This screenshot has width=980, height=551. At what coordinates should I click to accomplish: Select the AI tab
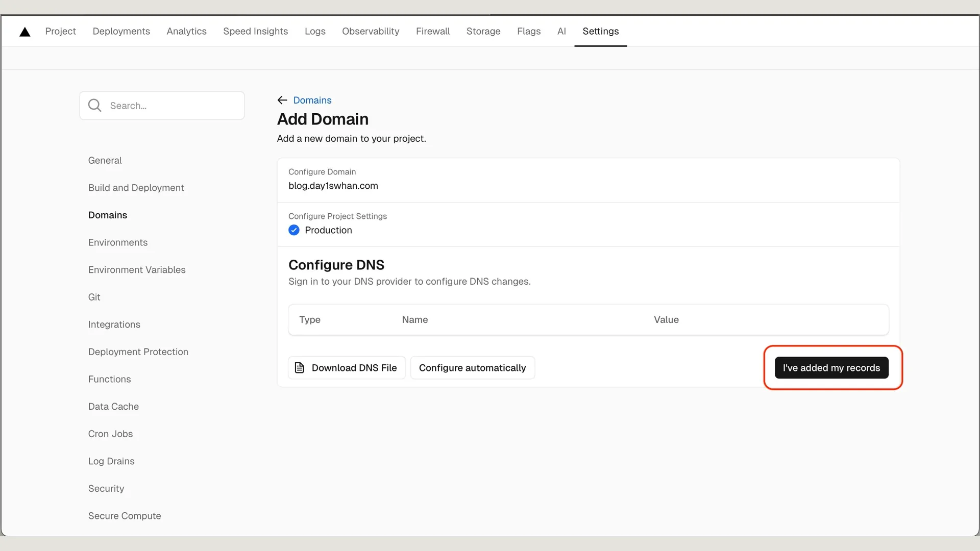pos(561,31)
